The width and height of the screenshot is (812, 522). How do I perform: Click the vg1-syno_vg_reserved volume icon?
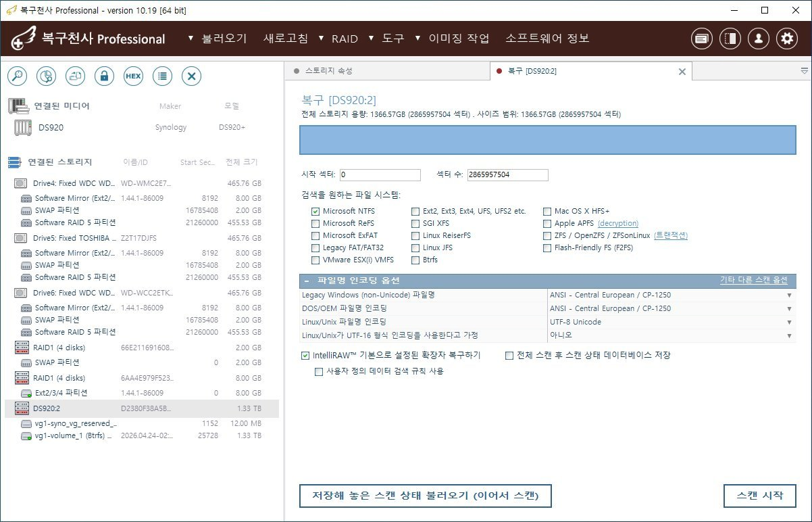26,423
